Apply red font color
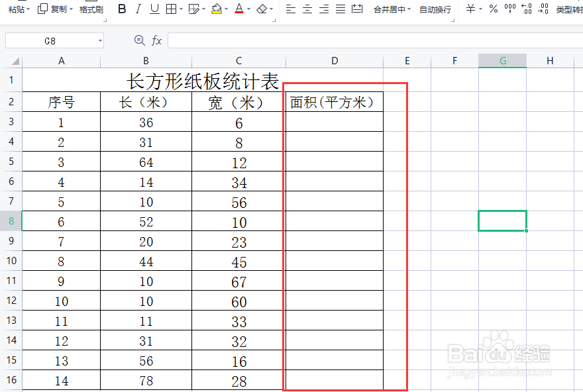Viewport: 583px width, 392px height. point(239,9)
